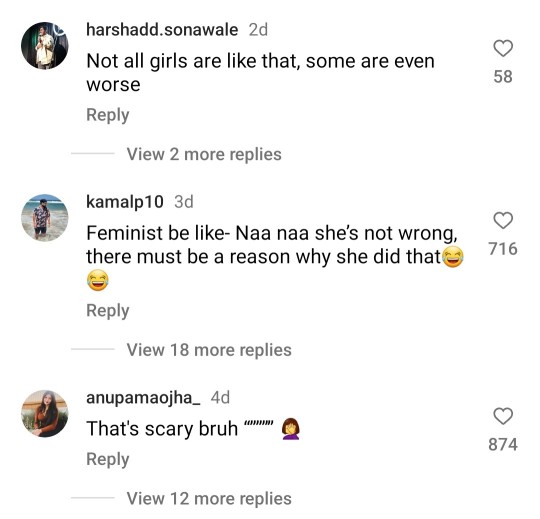This screenshot has height=519, width=540.
Task: Visit the anupamaojha_ username link
Action: (x=143, y=398)
